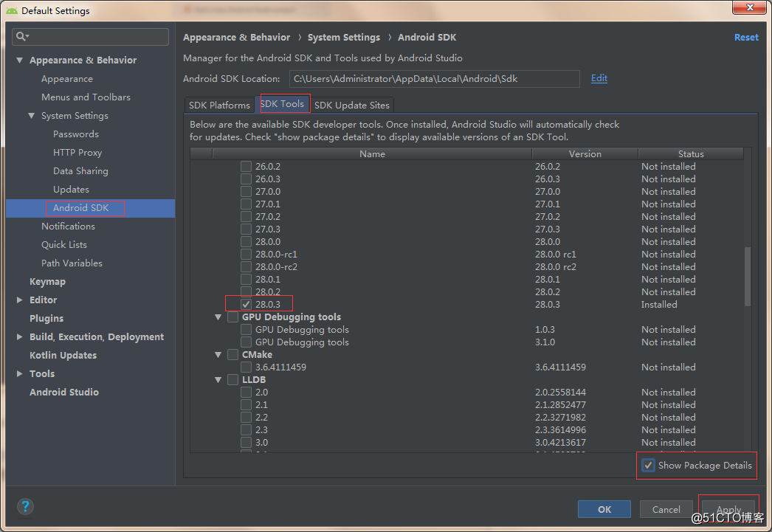This screenshot has width=772, height=532.
Task: Switch to the SDK Platforms tab
Action: (x=220, y=105)
